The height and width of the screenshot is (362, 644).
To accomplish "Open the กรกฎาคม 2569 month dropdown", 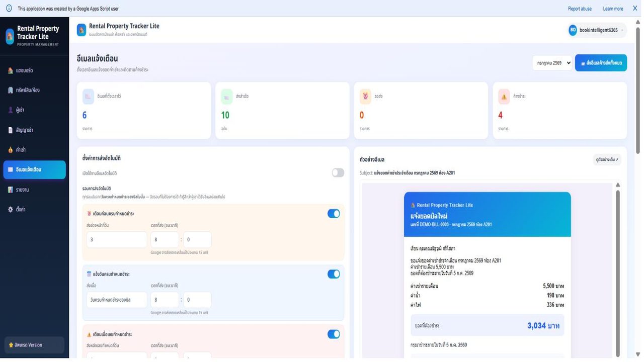I will point(552,63).
